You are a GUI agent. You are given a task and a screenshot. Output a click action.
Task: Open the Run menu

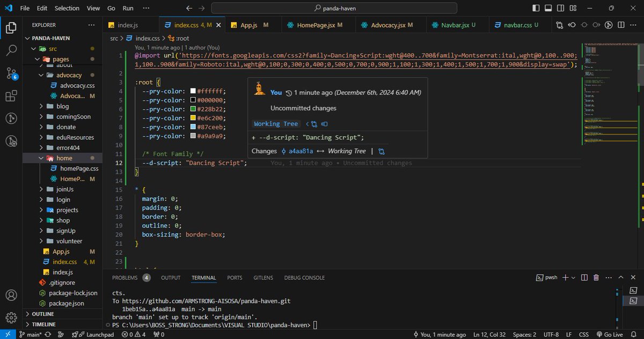[x=128, y=8]
